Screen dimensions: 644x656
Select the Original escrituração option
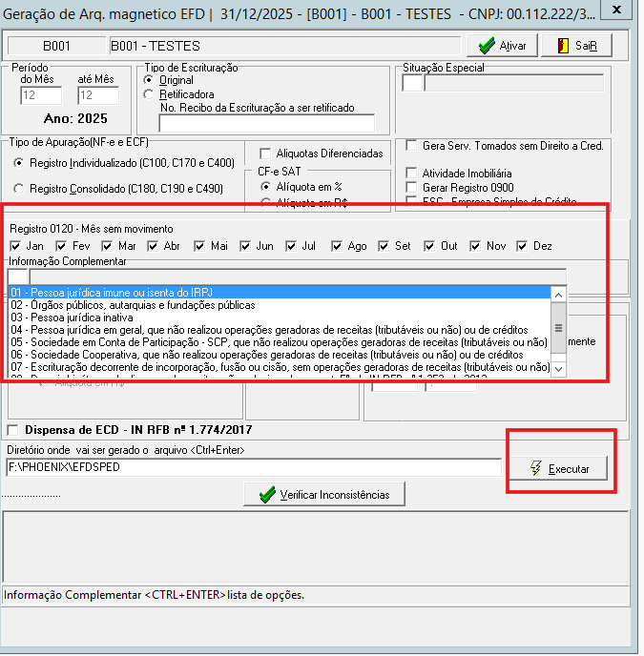(x=148, y=79)
